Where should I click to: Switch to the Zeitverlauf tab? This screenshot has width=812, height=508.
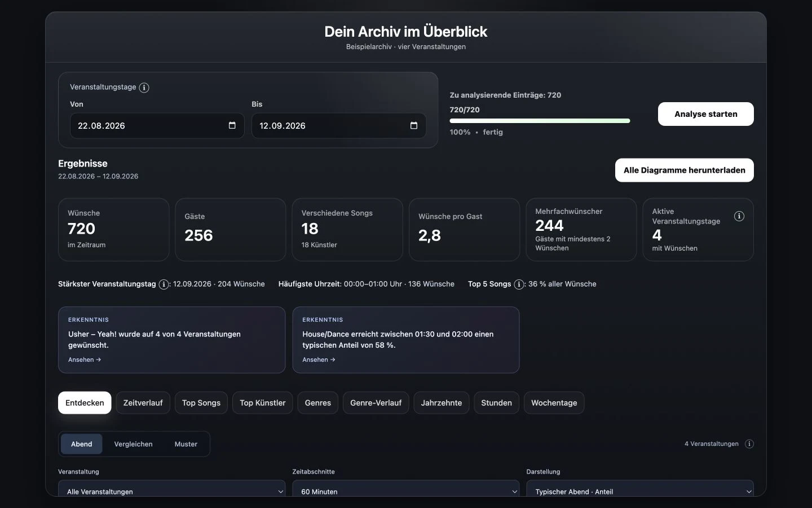click(x=143, y=403)
